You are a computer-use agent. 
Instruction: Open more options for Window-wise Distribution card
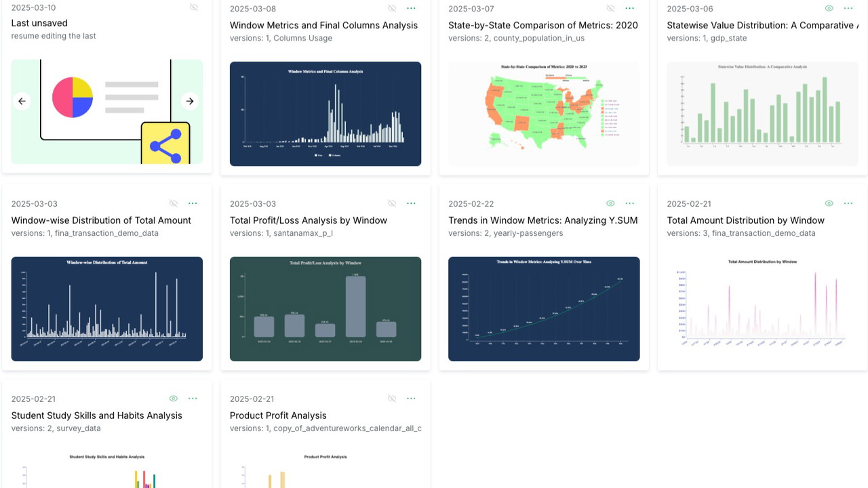193,203
